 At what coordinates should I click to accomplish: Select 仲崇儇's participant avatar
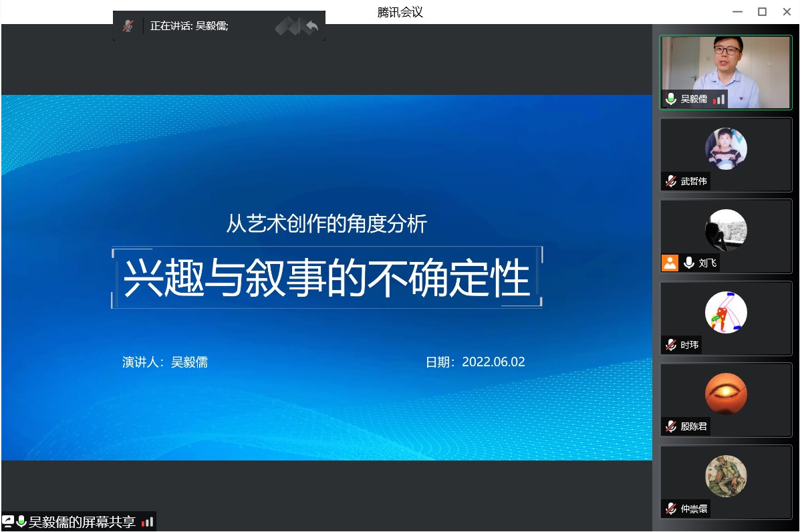[x=726, y=476]
